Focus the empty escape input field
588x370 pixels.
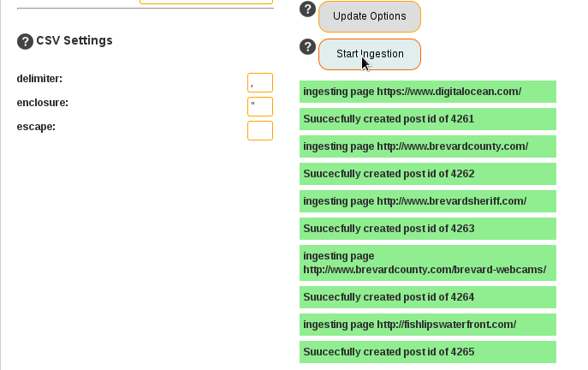tap(260, 130)
